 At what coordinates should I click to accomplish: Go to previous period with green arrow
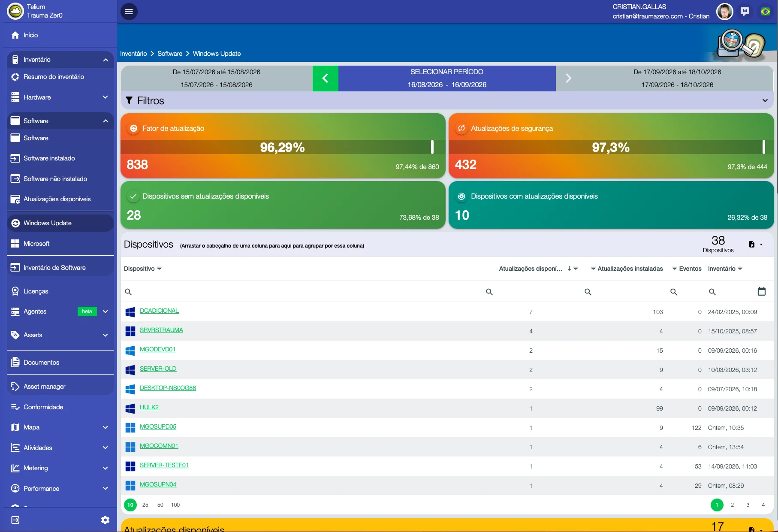pos(326,78)
